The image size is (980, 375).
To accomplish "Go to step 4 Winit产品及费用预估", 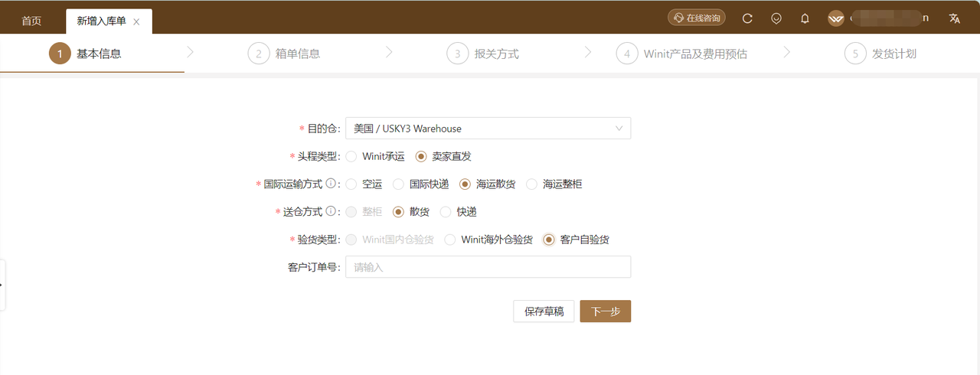I will tap(681, 54).
